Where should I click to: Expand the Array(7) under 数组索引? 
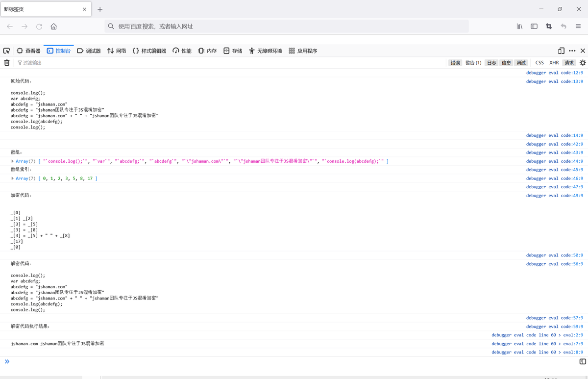12,178
